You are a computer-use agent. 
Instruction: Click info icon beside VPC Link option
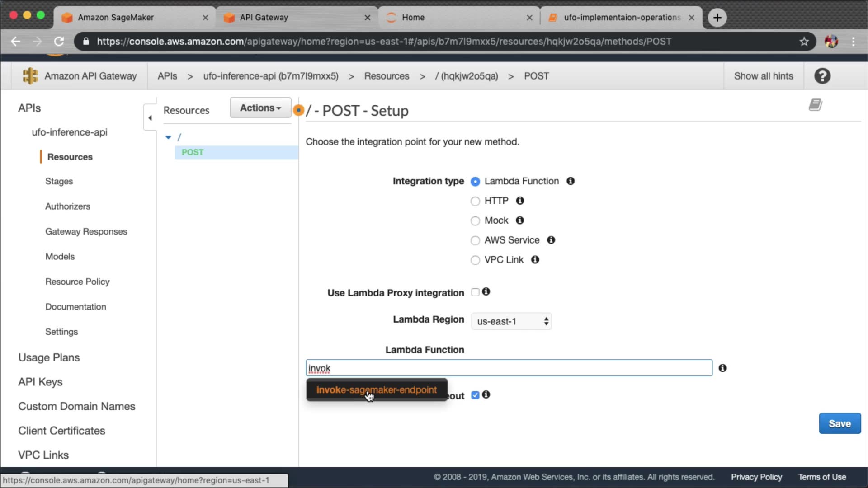coord(535,260)
